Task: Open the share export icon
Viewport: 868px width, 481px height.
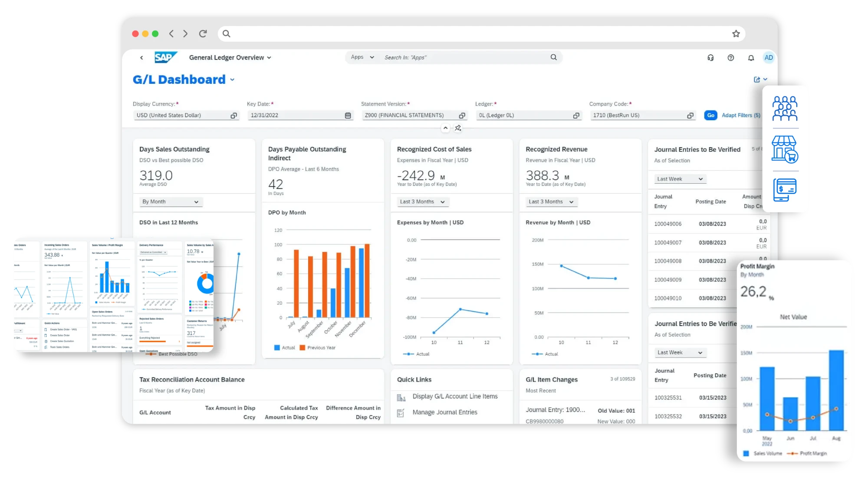Action: pyautogui.click(x=757, y=79)
